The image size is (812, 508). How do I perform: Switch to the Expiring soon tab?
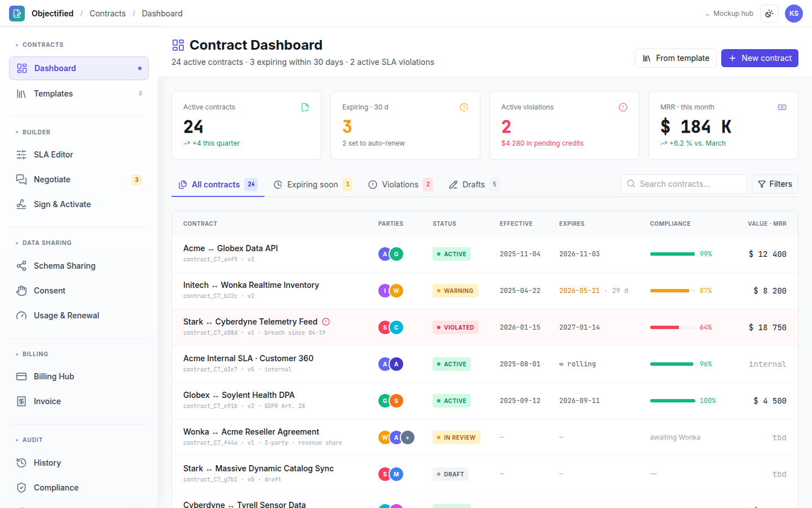coord(312,185)
